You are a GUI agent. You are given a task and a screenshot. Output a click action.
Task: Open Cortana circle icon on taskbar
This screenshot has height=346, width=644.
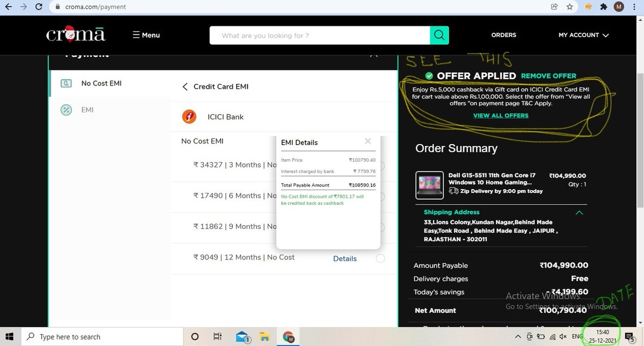(195, 337)
